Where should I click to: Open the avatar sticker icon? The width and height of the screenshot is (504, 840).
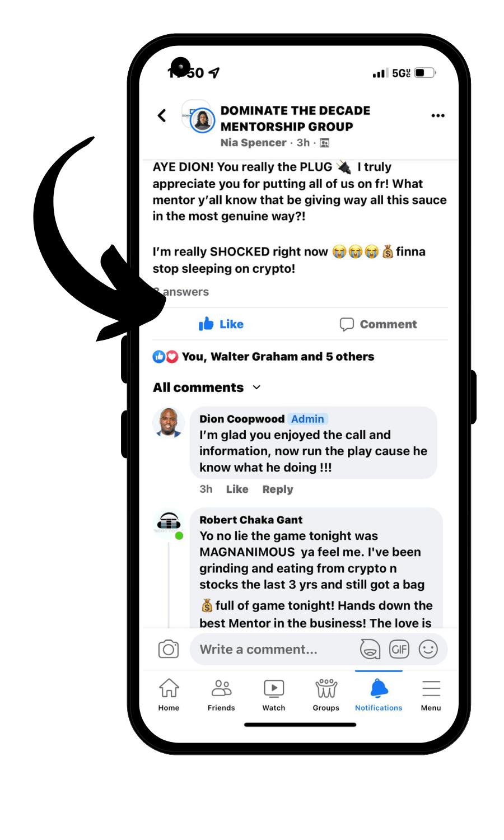click(370, 649)
